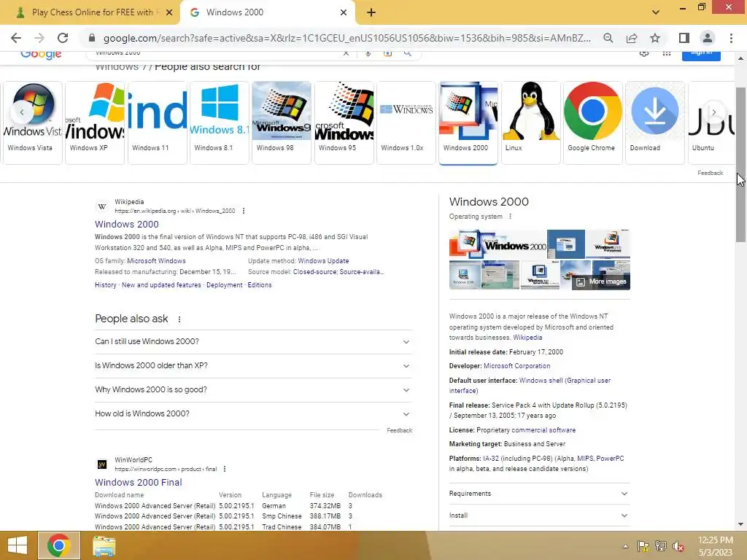Open the Deployment sitelink

225,285
